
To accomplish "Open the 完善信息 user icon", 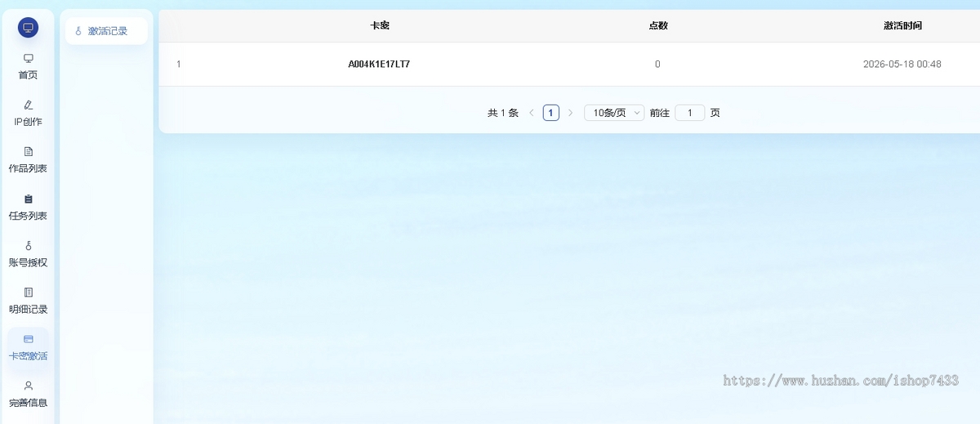I will pos(29,385).
